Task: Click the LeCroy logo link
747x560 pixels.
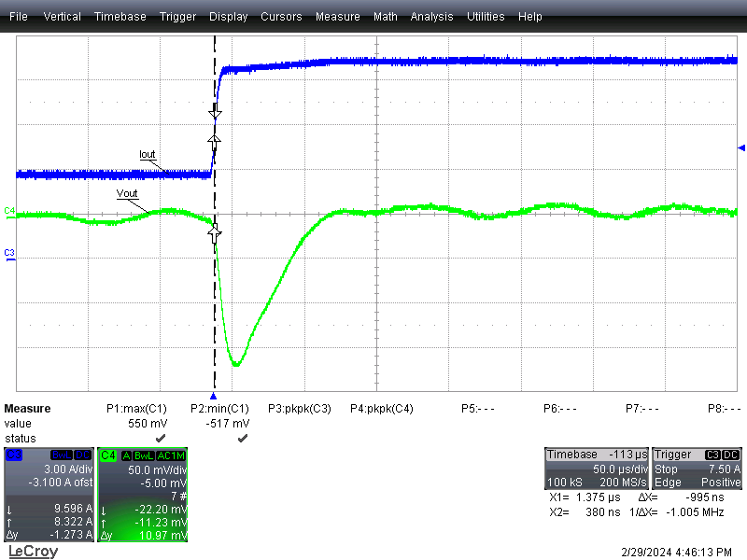Action: click(x=33, y=552)
